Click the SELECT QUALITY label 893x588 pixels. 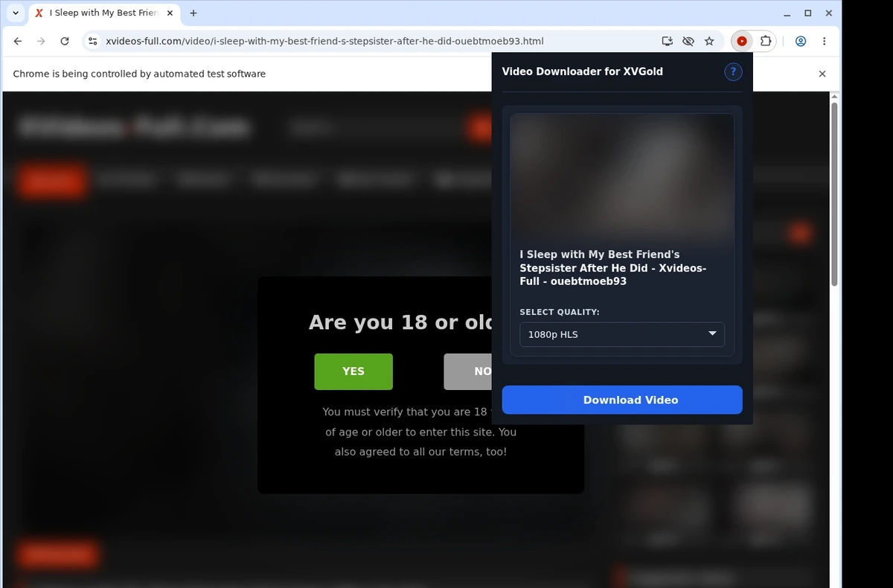click(560, 312)
